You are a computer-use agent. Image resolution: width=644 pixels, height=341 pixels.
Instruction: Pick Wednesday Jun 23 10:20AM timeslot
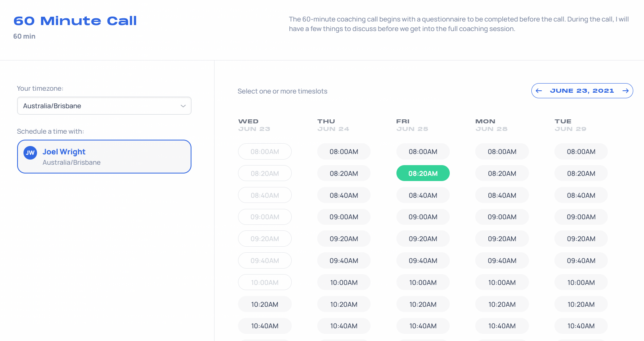click(x=265, y=304)
